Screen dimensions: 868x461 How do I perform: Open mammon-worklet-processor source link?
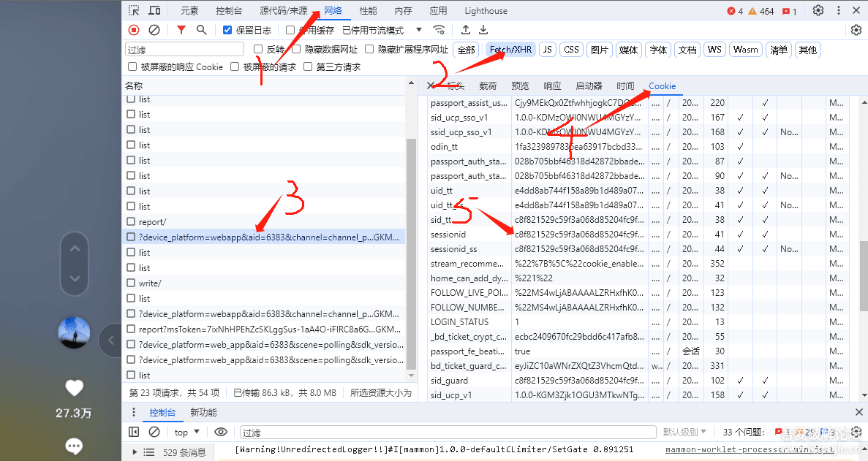pos(750,449)
